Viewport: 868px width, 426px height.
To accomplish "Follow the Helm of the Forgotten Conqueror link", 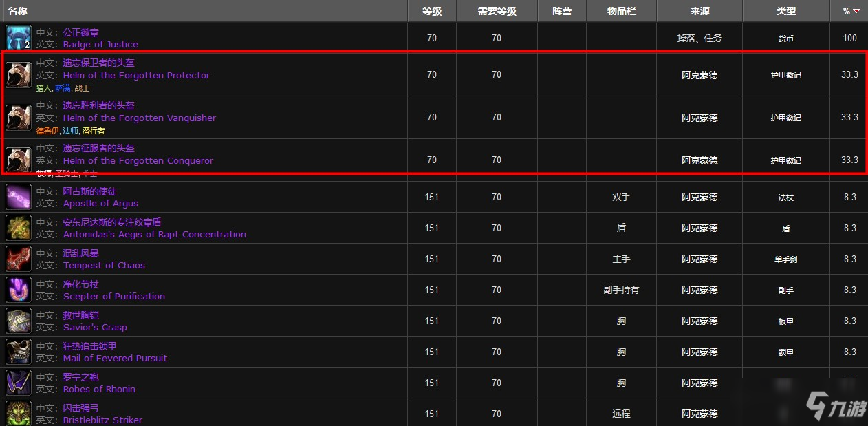I will 138,160.
